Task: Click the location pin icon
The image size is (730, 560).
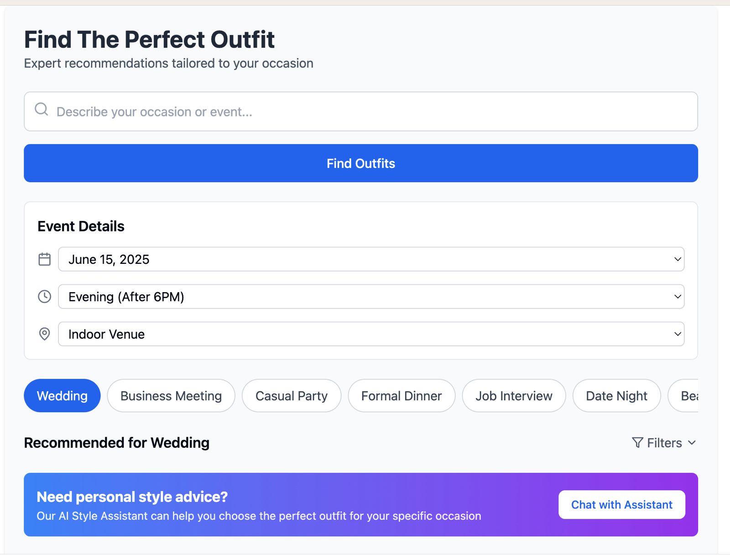Action: tap(44, 334)
